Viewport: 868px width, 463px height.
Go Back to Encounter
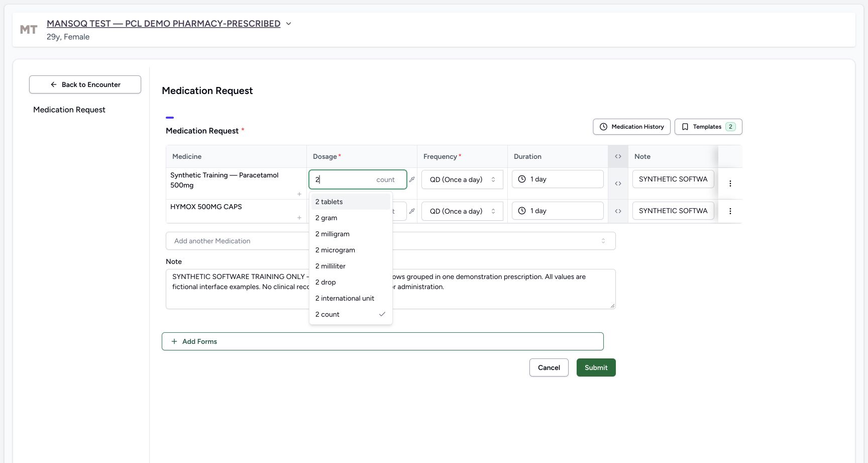pyautogui.click(x=85, y=84)
